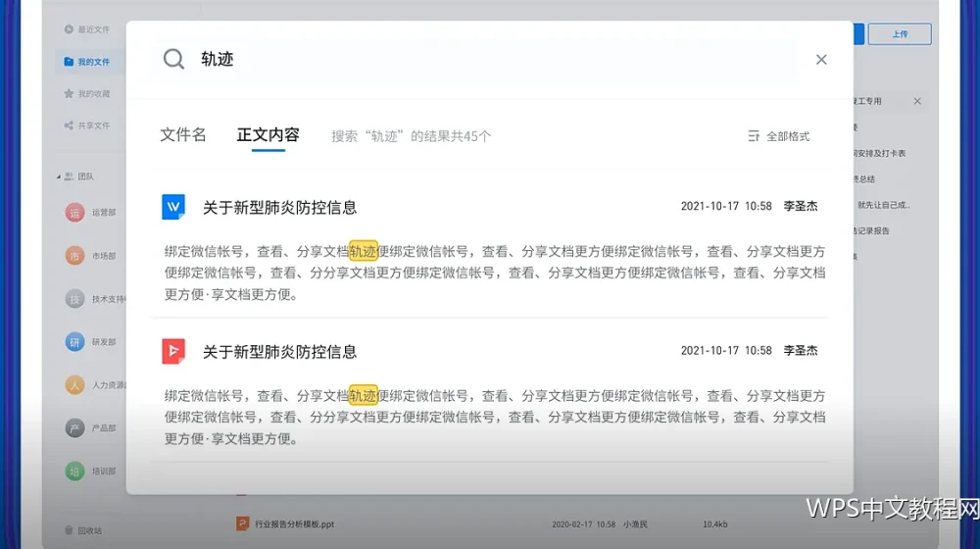
Task: Switch to the 文件名 tab
Action: point(183,135)
